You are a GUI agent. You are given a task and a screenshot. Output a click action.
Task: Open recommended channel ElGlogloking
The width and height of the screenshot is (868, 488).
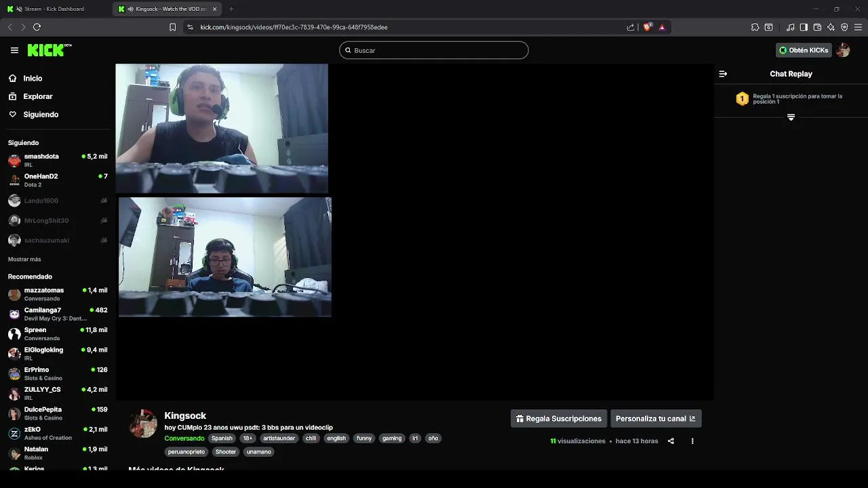58,354
